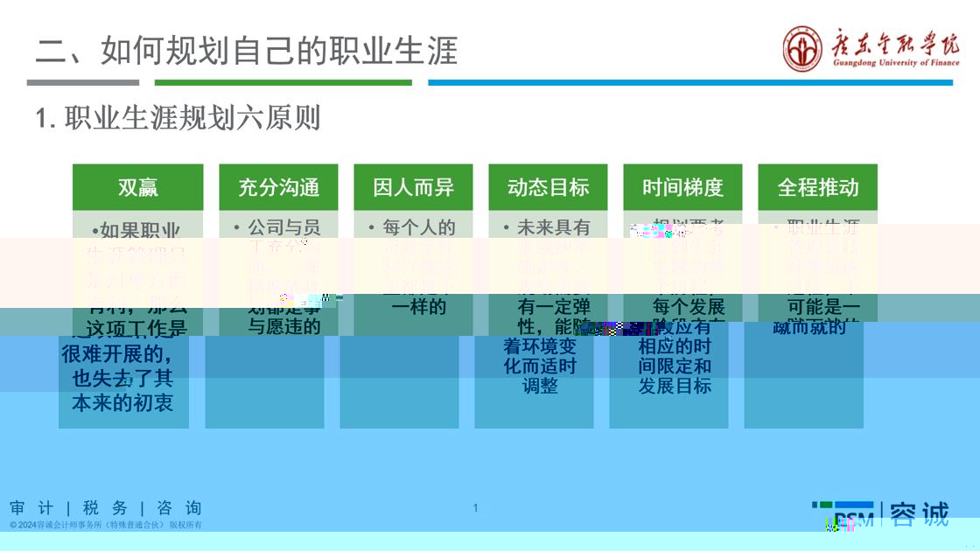This screenshot has height=551, width=980.
Task: Click 咨询 in the footer
Action: [179, 508]
